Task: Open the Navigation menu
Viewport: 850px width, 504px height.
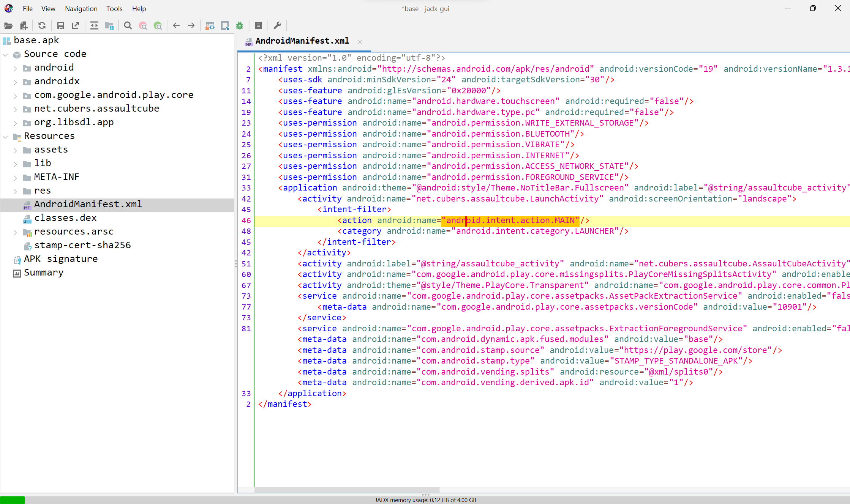Action: point(81,8)
